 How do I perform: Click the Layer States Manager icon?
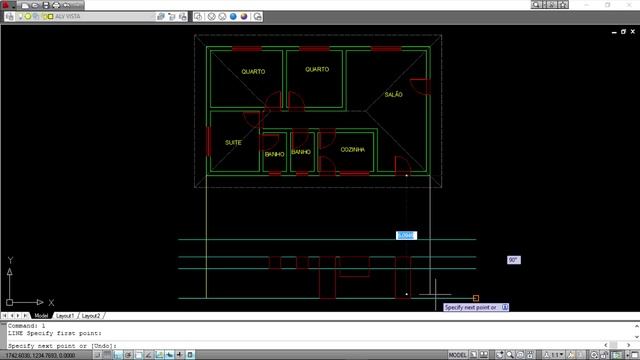click(182, 16)
